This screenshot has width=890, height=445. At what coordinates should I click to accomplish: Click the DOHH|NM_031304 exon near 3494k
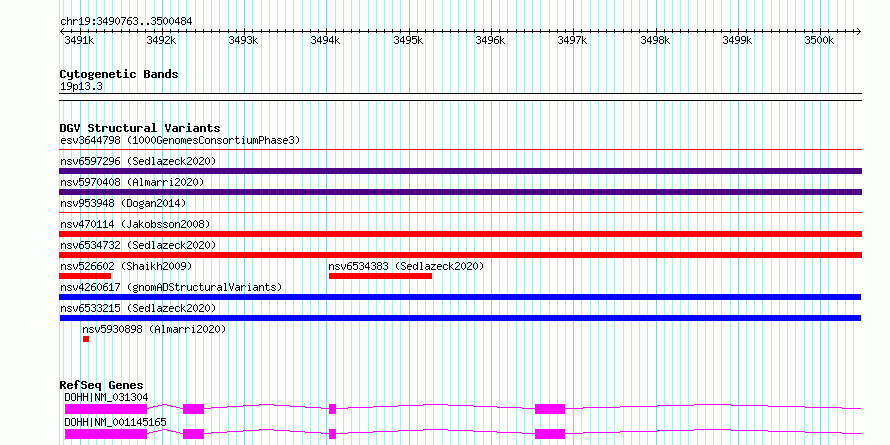click(333, 409)
